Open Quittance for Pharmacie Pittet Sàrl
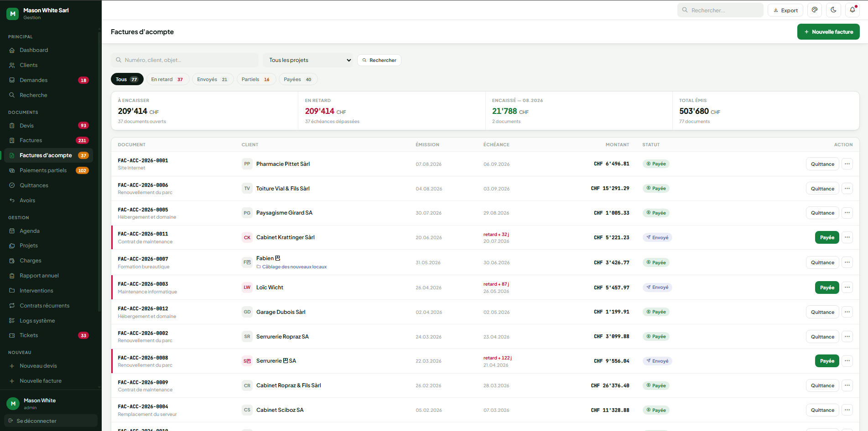The height and width of the screenshot is (431, 868). click(x=822, y=164)
